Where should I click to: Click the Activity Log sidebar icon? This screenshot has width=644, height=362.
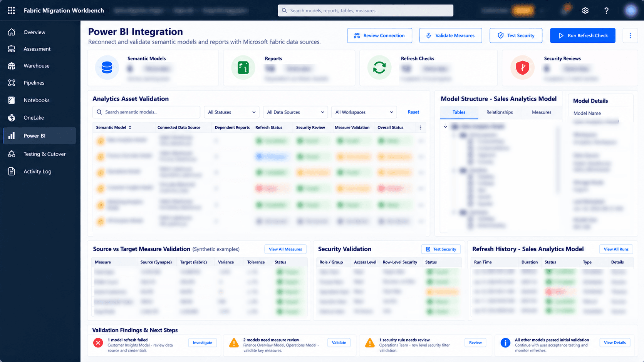[x=12, y=171]
